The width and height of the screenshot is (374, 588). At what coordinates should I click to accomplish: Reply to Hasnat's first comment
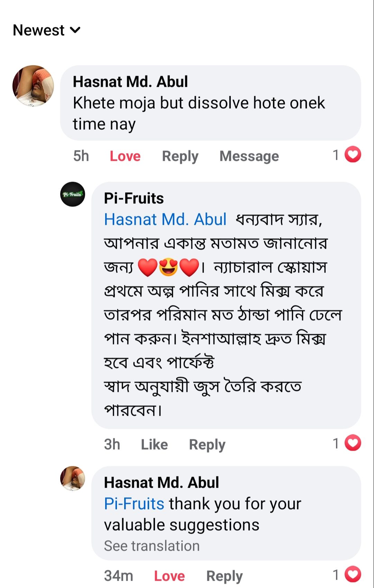coord(180,156)
